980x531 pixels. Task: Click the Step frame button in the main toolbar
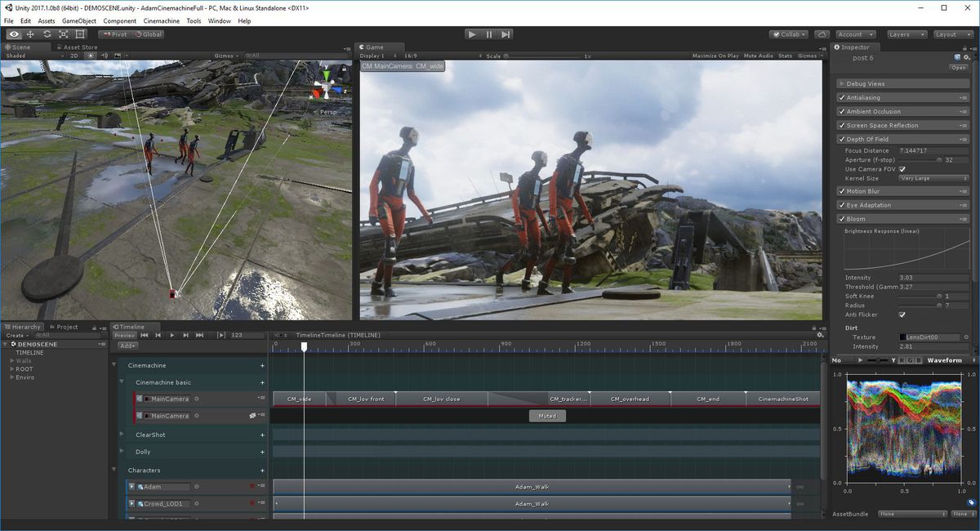[x=506, y=34]
